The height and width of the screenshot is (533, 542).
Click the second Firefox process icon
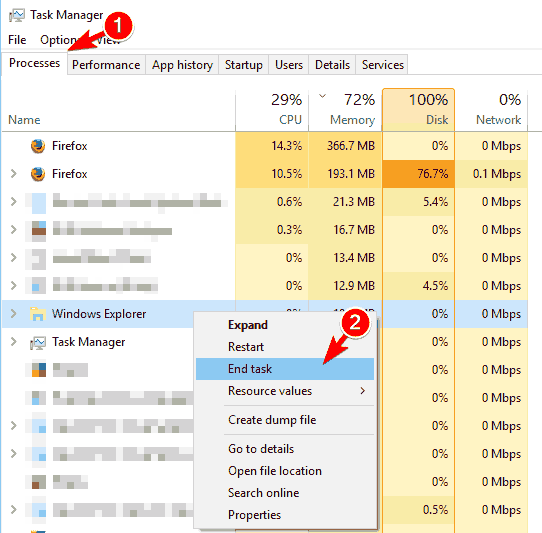[x=38, y=174]
